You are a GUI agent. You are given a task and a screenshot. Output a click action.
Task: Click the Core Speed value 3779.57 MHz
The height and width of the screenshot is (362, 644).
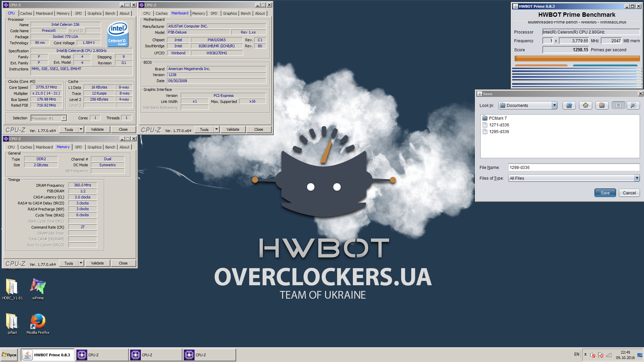46,87
